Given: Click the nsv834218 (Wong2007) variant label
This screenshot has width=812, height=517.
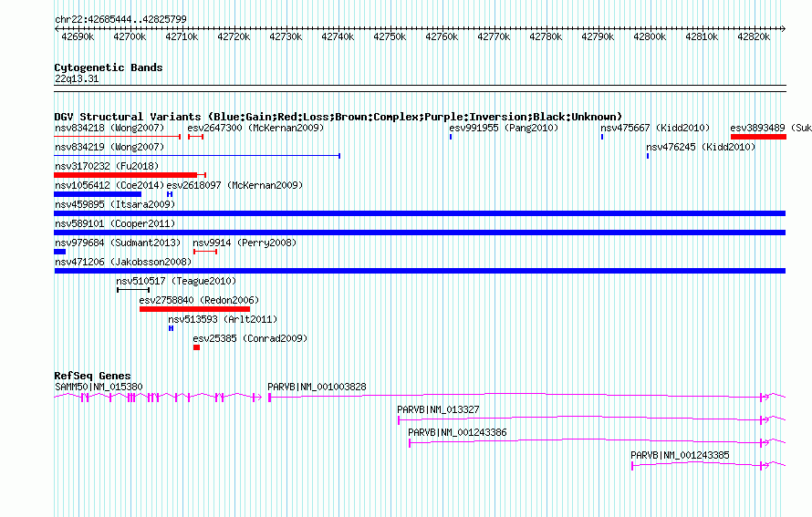Looking at the screenshot, I should pyautogui.click(x=109, y=128).
